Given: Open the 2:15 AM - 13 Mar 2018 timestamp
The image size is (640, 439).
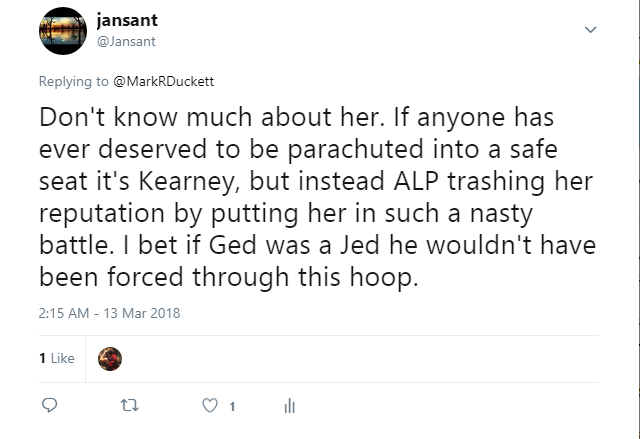Looking at the screenshot, I should click(x=109, y=313).
